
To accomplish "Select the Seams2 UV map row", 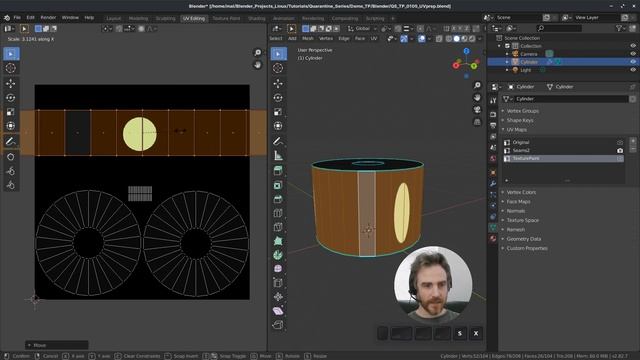I will tap(564, 151).
